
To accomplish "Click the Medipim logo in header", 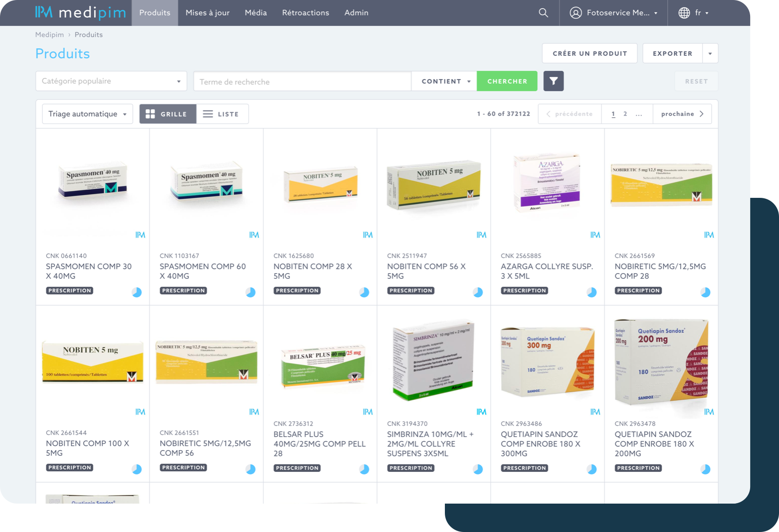I will coord(80,13).
